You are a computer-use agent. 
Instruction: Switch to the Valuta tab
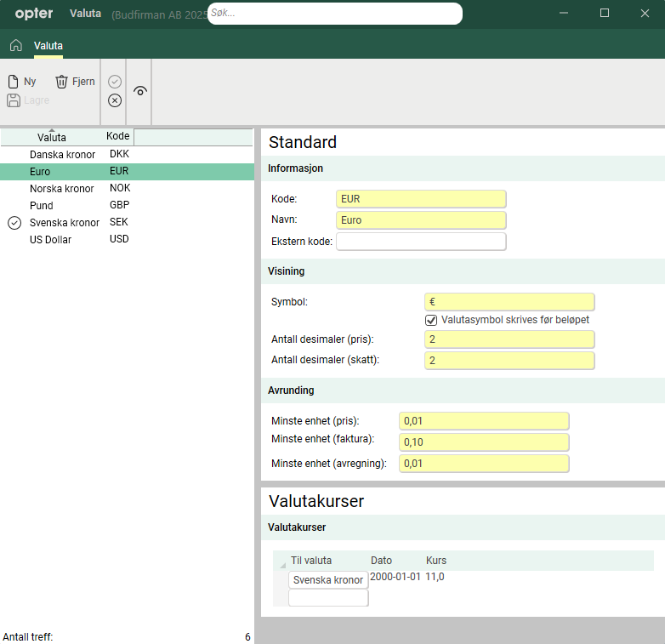(x=48, y=46)
